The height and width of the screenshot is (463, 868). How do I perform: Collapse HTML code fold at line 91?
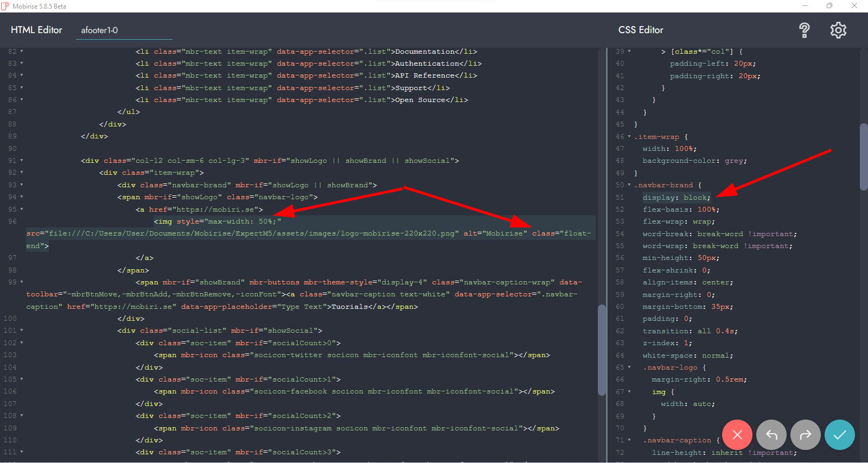point(22,161)
